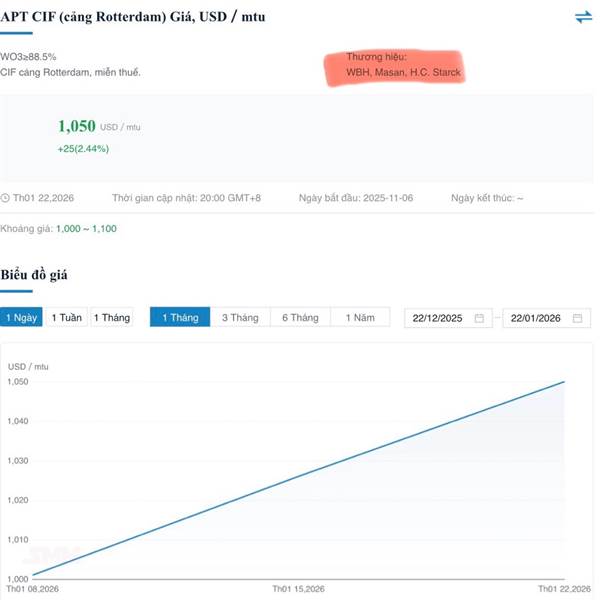600x600 pixels.
Task: Open calendar icon in the 22/12/2025 field
Action: (x=479, y=318)
